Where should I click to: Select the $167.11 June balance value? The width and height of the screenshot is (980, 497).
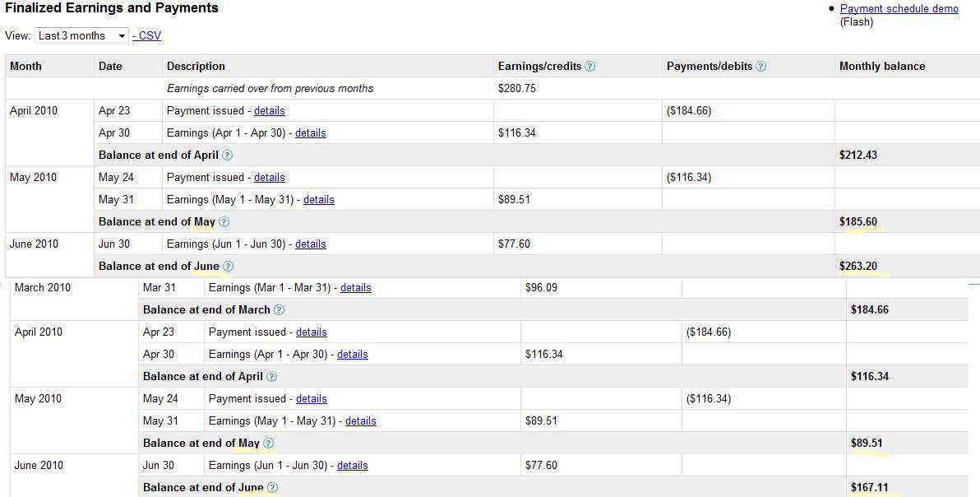pyautogui.click(x=869, y=488)
